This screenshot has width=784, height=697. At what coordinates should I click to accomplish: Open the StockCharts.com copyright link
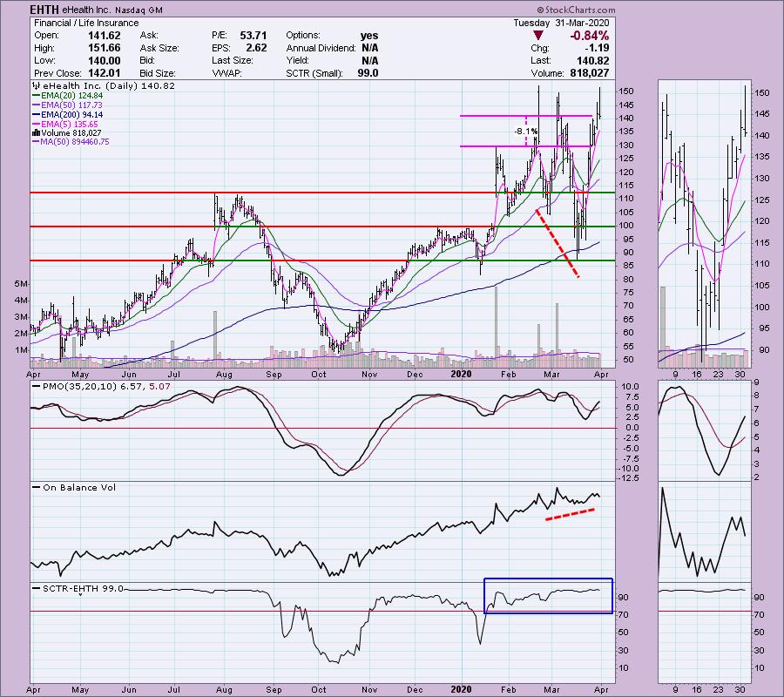[577, 10]
